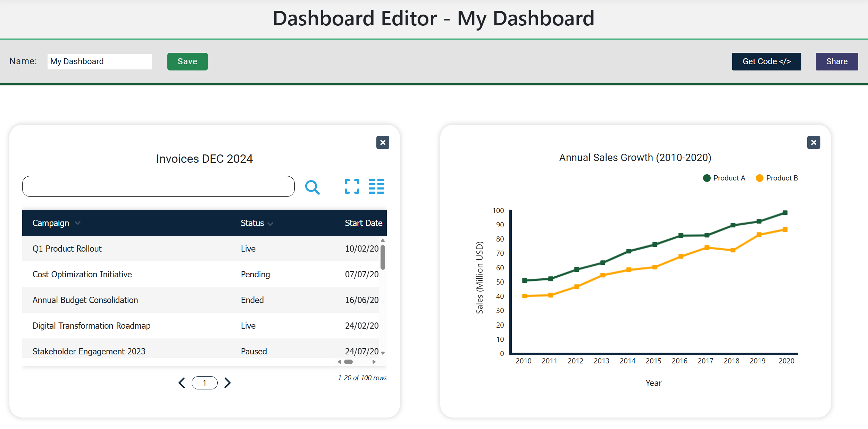Click the page number field
Screen dimensions: 868x429
coord(205,382)
